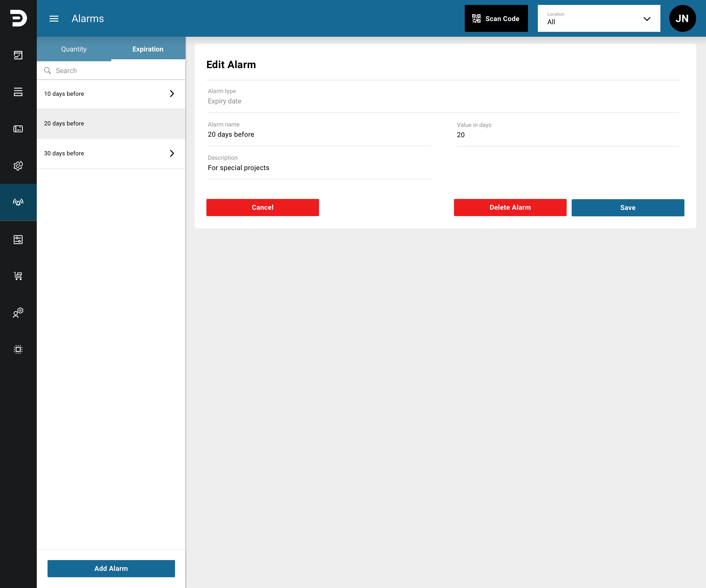The width and height of the screenshot is (706, 588).
Task: Switch to the Quantity tab
Action: [74, 49]
